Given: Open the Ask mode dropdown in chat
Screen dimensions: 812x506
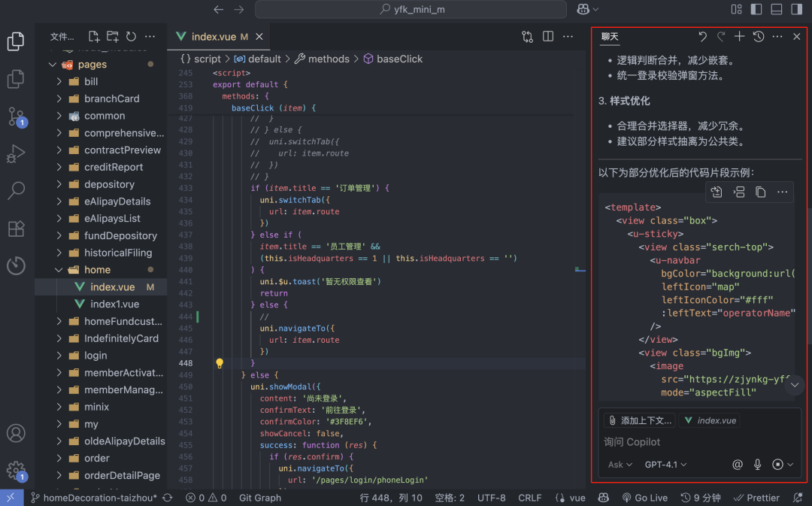Looking at the screenshot, I should pyautogui.click(x=620, y=465).
